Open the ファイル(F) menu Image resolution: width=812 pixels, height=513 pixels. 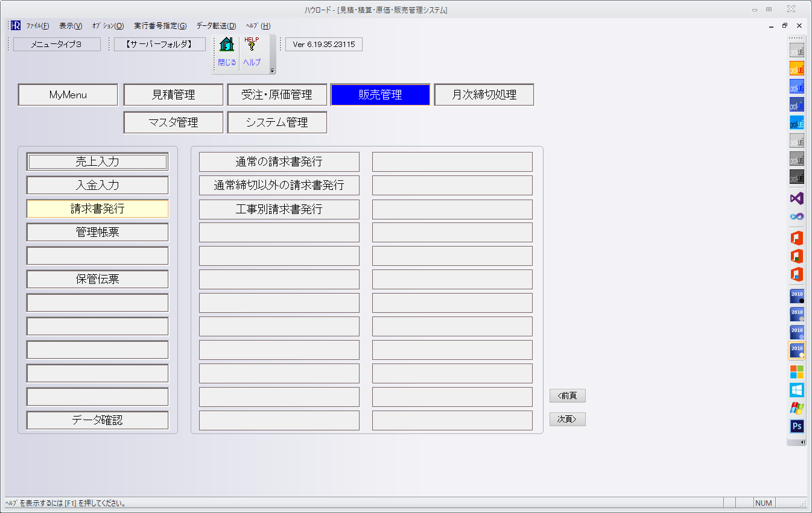point(37,26)
